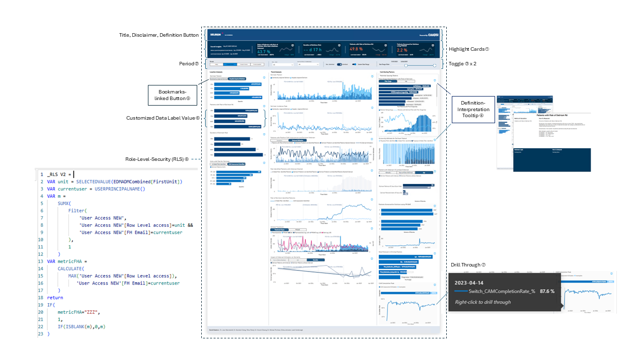Select Age button in Patient with Orderset VS without
The height and width of the screenshot is (362, 644).
[424, 172]
